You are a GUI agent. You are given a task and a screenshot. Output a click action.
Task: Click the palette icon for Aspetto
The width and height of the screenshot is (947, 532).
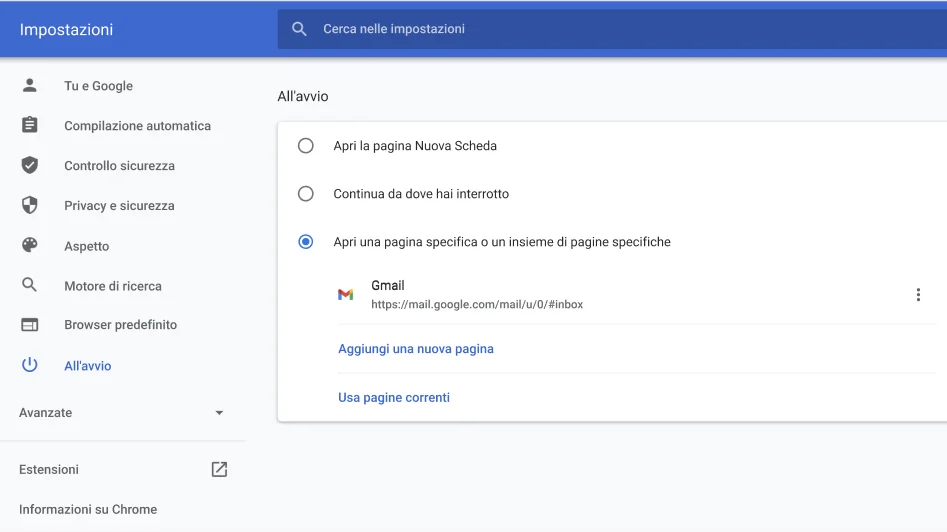click(30, 246)
